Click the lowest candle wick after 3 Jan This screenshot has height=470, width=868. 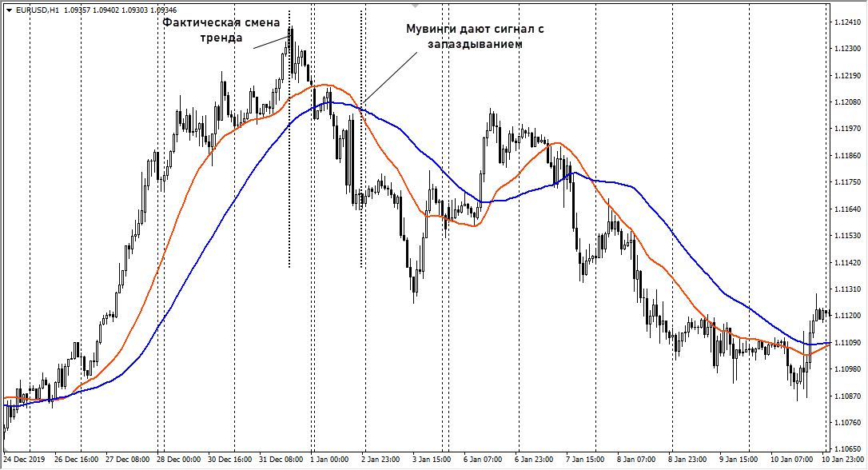pyautogui.click(x=414, y=301)
